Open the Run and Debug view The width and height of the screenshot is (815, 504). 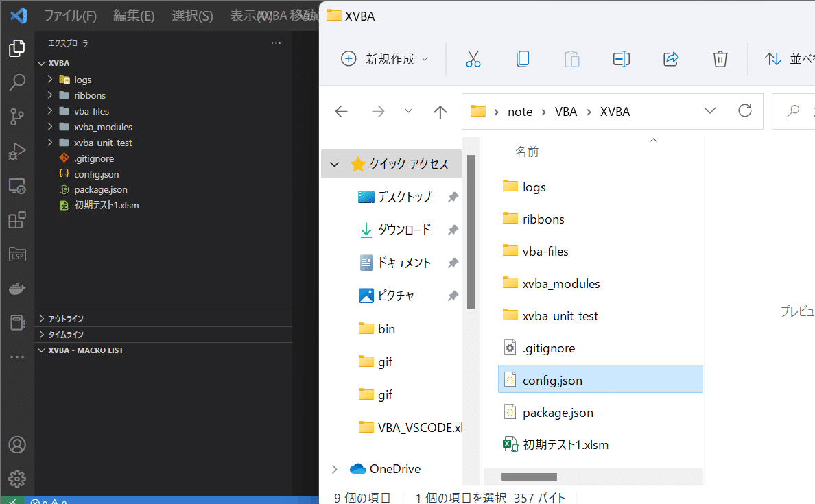coord(17,151)
